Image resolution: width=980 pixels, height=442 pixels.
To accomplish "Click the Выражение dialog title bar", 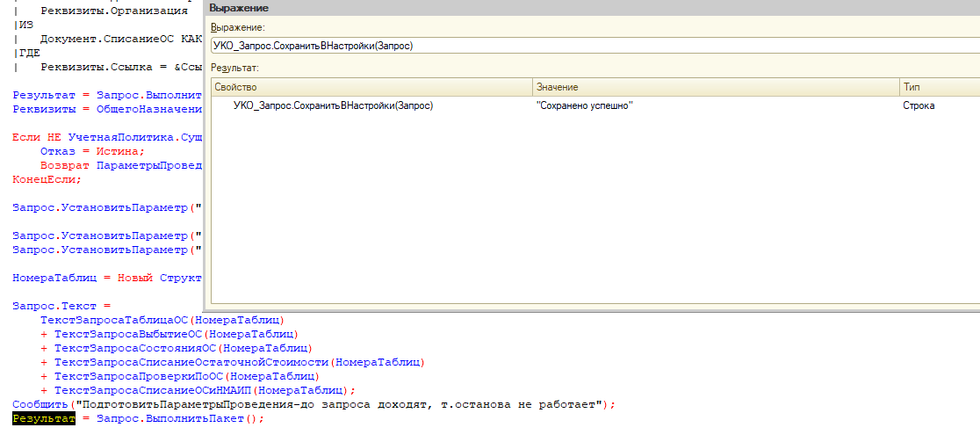I will coord(592,8).
